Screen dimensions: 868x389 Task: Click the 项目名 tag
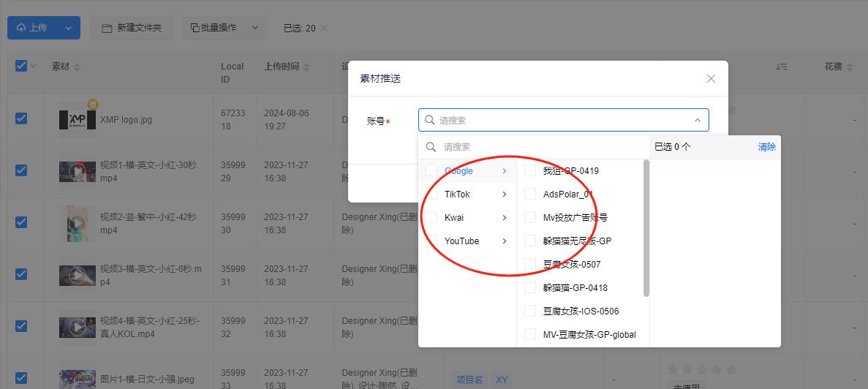click(x=469, y=379)
